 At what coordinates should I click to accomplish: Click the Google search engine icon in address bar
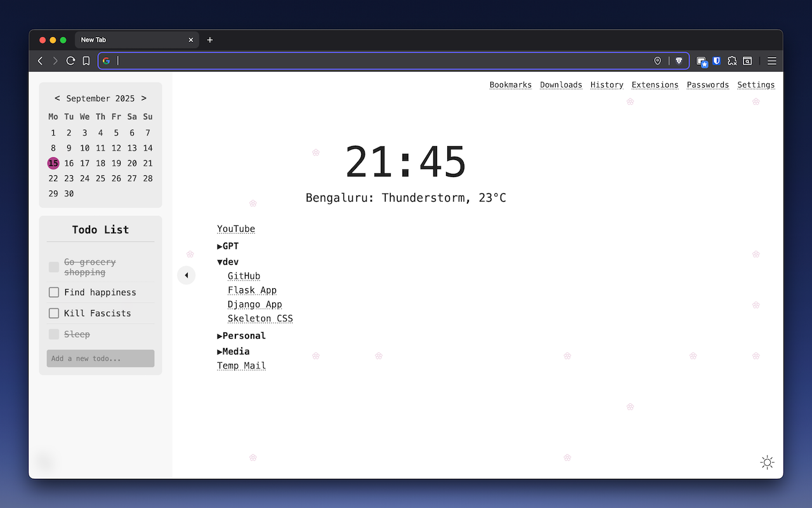pyautogui.click(x=107, y=61)
